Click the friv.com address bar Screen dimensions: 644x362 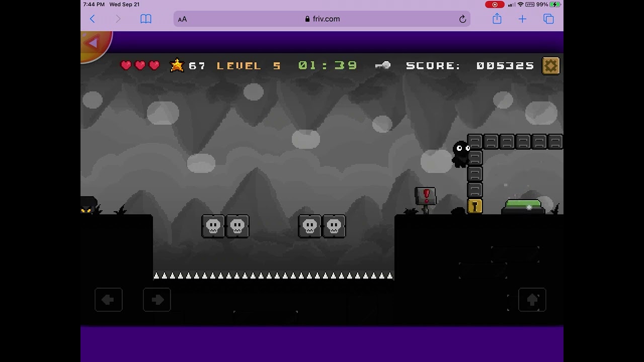(322, 19)
